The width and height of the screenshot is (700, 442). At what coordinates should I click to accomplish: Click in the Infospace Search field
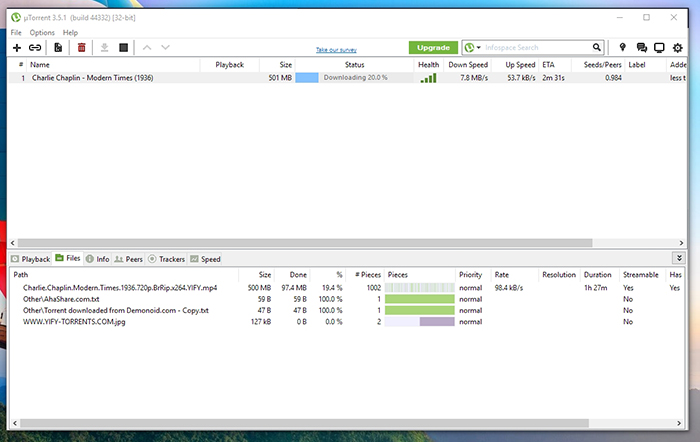[x=536, y=47]
